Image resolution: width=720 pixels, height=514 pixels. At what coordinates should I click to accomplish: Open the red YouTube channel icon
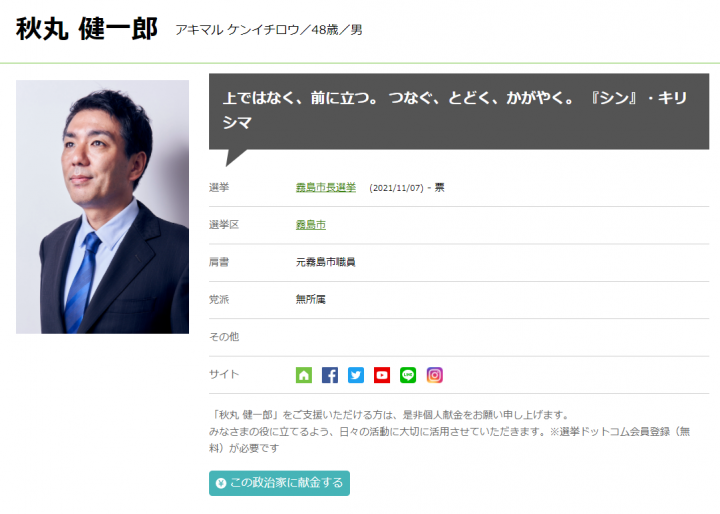pyautogui.click(x=382, y=375)
